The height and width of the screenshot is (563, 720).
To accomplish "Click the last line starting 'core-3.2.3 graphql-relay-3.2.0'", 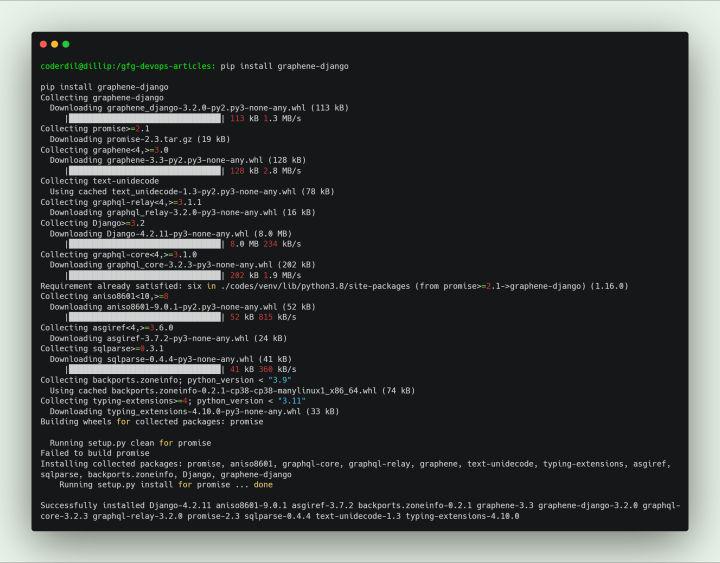I will click(280, 516).
